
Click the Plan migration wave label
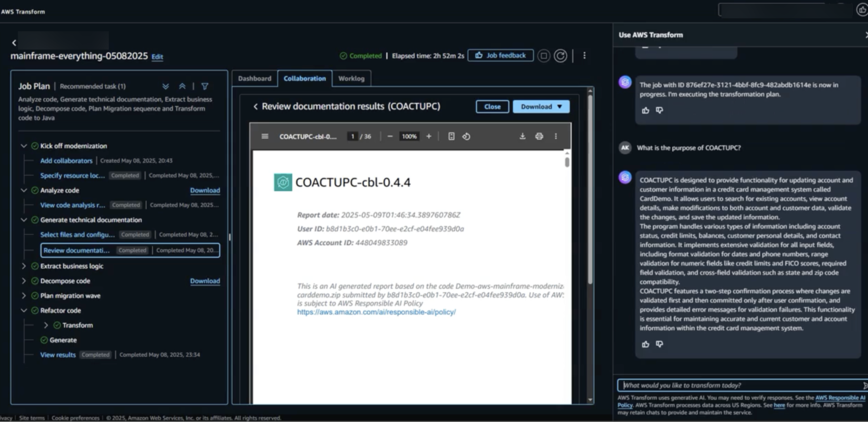pos(70,296)
